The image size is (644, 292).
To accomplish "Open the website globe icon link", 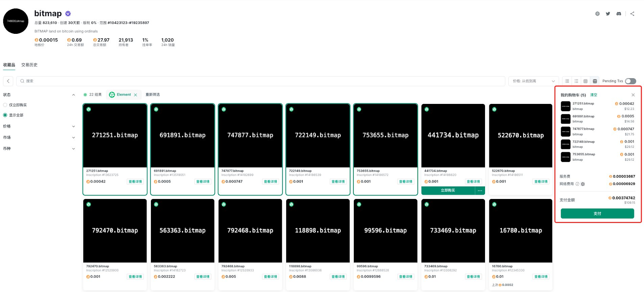I will click(597, 14).
